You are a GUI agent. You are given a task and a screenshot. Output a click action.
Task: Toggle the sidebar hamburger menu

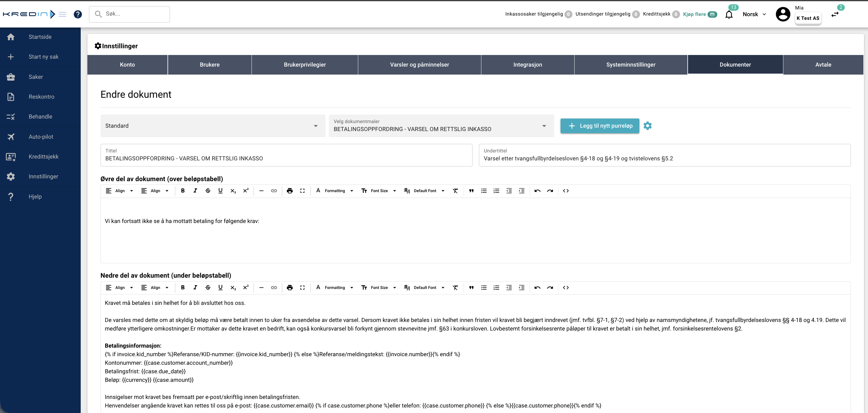(63, 14)
